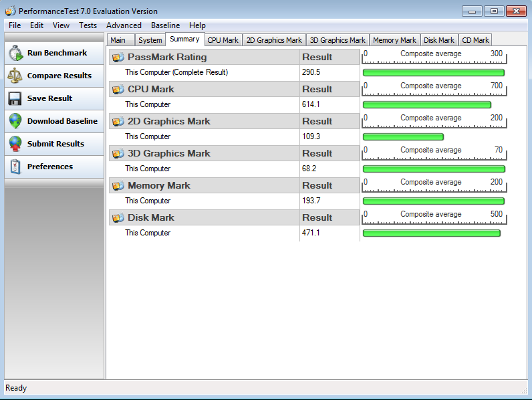Click the CPU Mark section header icon
Screen dimensions: 532x400
(x=118, y=90)
